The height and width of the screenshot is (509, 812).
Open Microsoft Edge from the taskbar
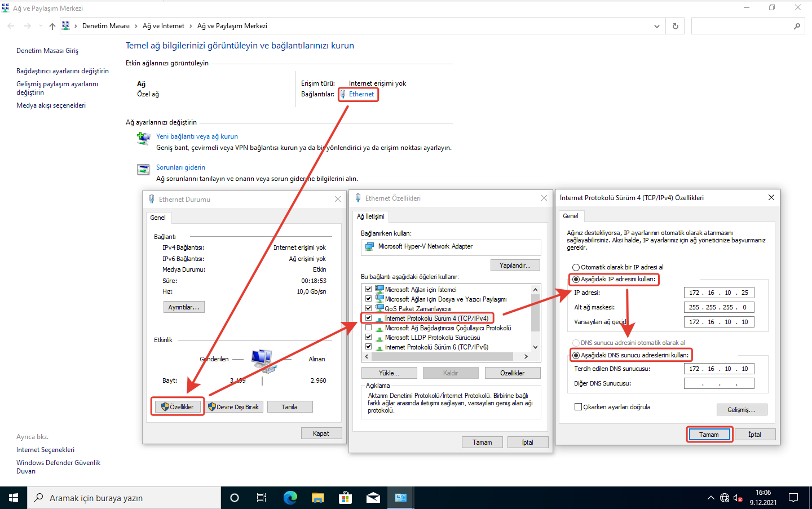pyautogui.click(x=290, y=498)
